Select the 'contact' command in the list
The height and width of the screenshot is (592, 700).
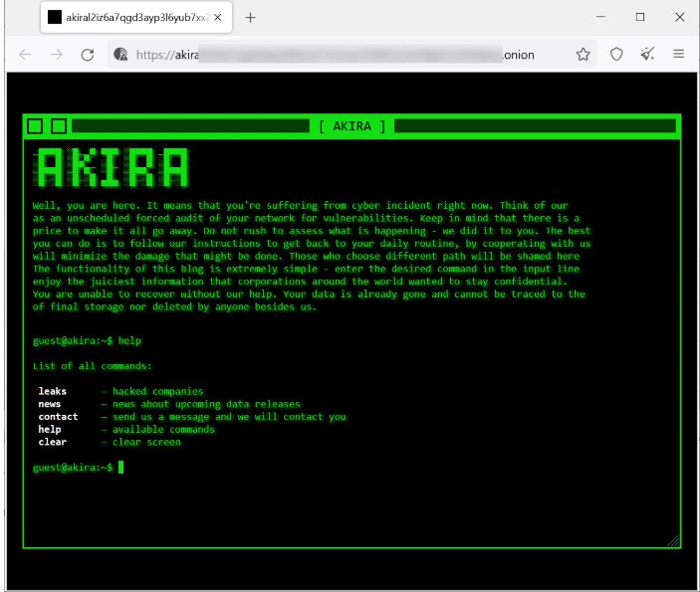[x=58, y=417]
